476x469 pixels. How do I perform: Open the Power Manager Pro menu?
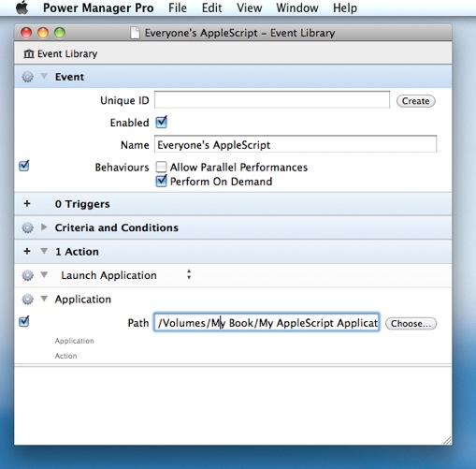(x=98, y=7)
